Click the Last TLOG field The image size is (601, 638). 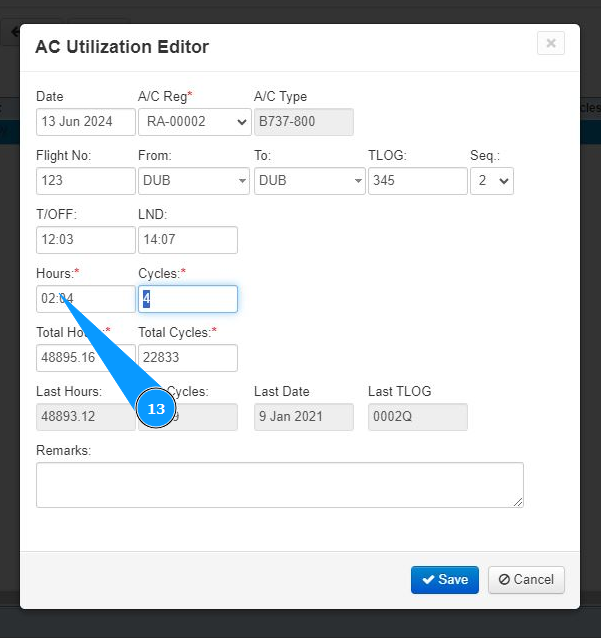click(417, 417)
